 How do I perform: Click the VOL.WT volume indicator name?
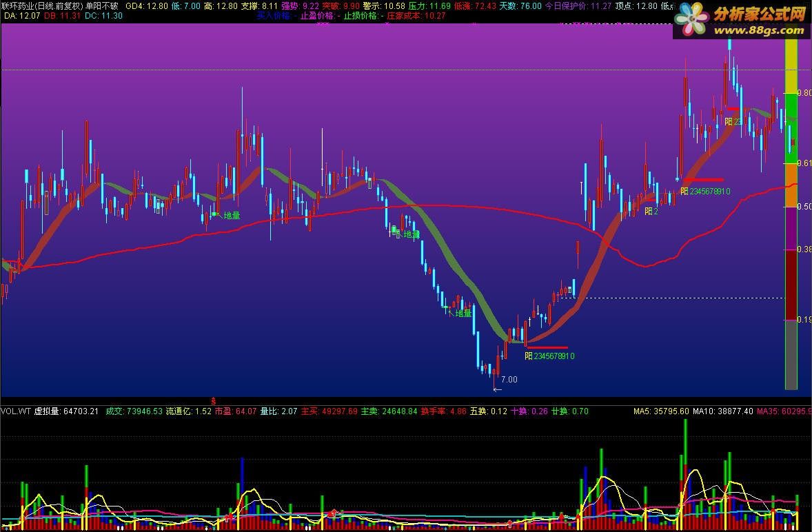coord(16,411)
